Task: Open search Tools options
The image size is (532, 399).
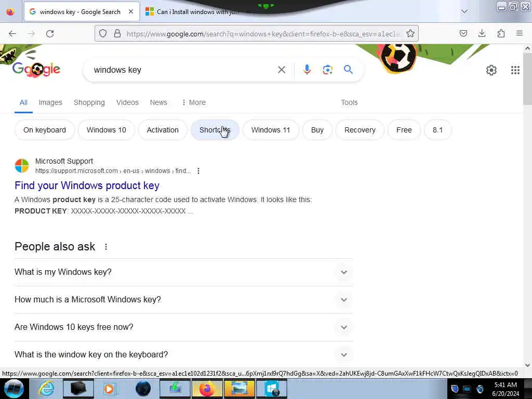Action: tap(349, 102)
